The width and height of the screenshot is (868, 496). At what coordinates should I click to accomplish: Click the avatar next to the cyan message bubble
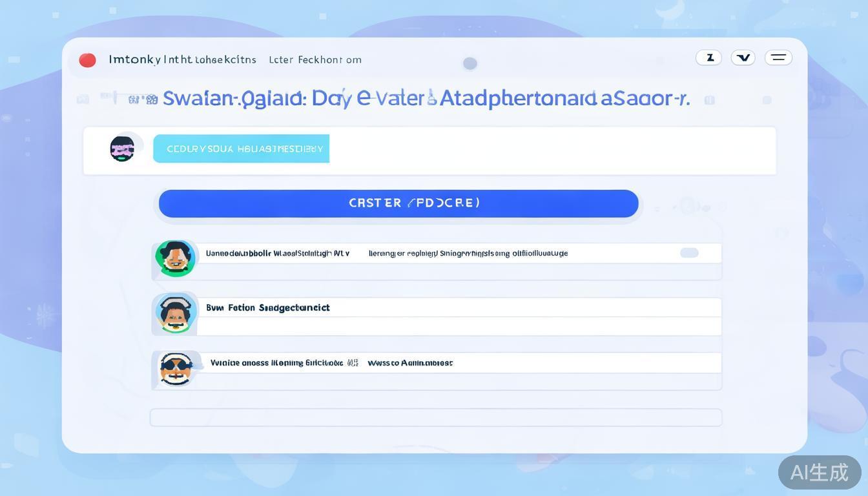(x=122, y=148)
